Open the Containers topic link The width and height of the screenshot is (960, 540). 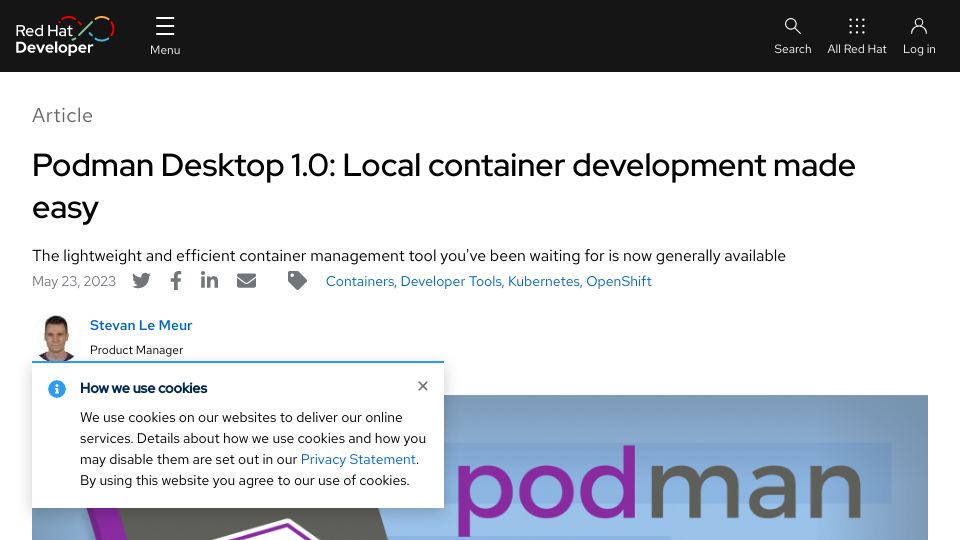point(359,281)
